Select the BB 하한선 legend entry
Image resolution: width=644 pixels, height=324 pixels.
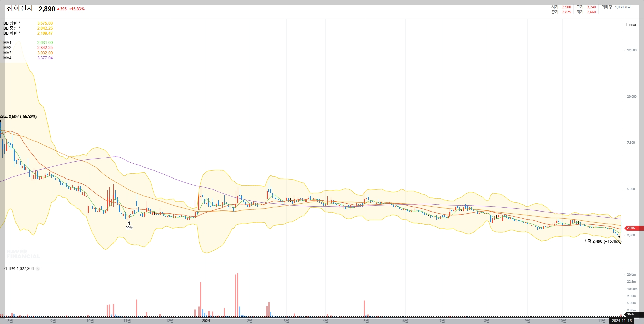(x=12, y=33)
